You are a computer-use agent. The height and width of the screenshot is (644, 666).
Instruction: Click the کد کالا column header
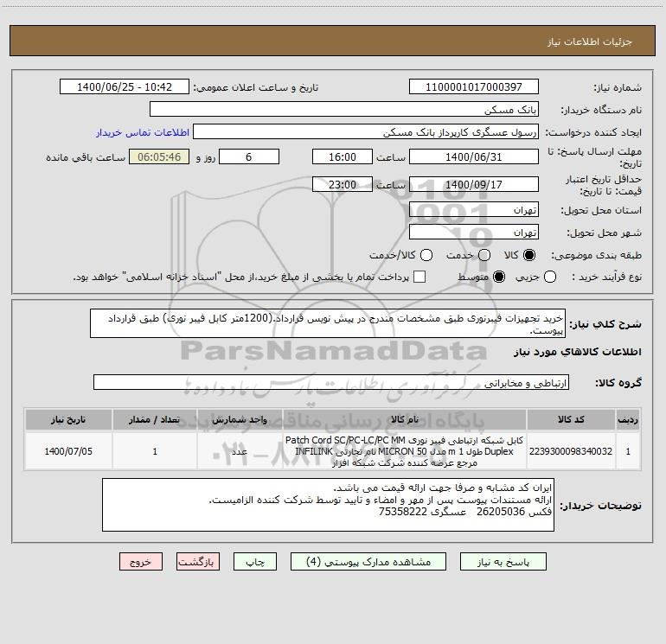571,419
